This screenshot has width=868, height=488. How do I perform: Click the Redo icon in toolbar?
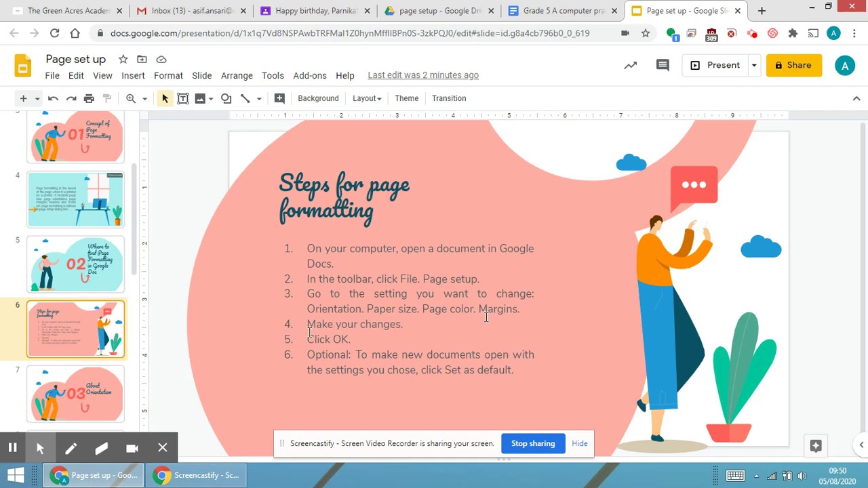tap(71, 98)
